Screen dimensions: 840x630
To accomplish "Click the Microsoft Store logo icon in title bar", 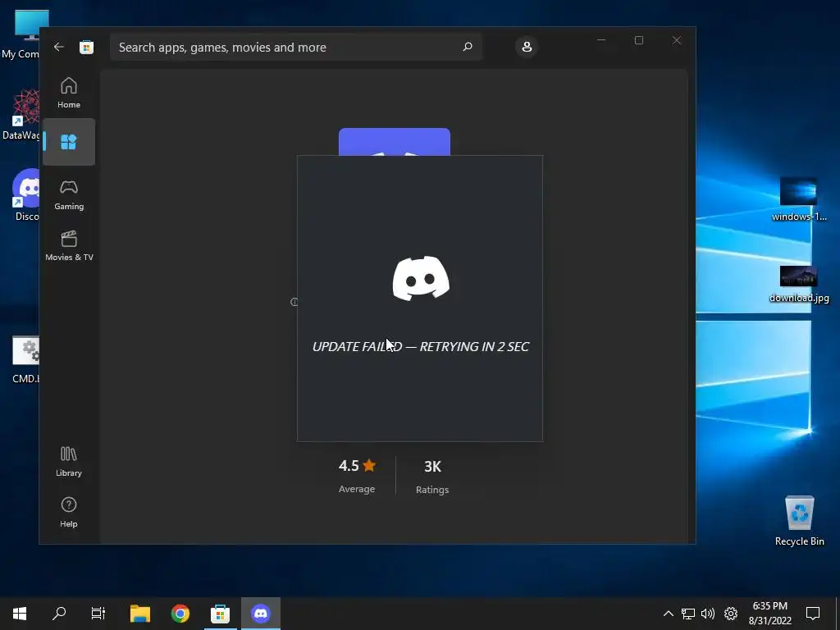I will tap(86, 47).
